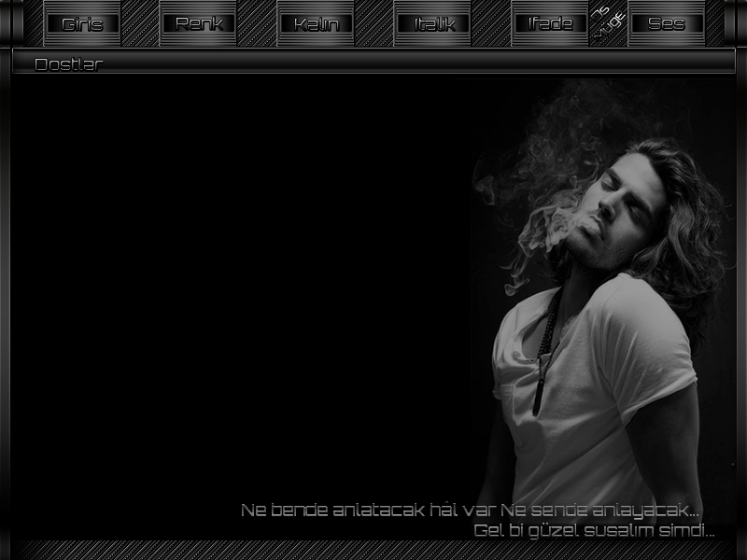Click the quote line starting 'Ne bende'
This screenshot has width=747, height=560.
[470, 511]
